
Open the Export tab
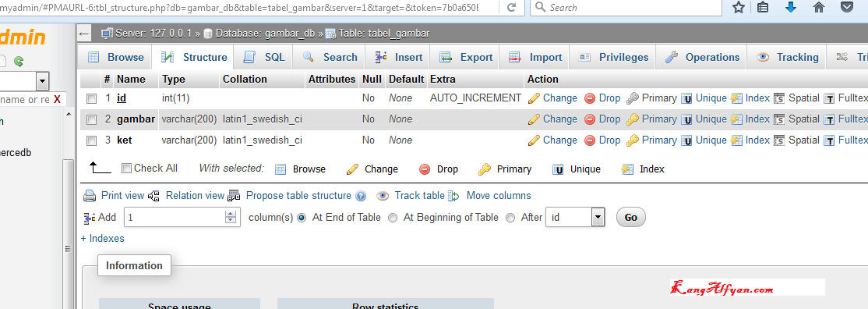click(x=465, y=57)
